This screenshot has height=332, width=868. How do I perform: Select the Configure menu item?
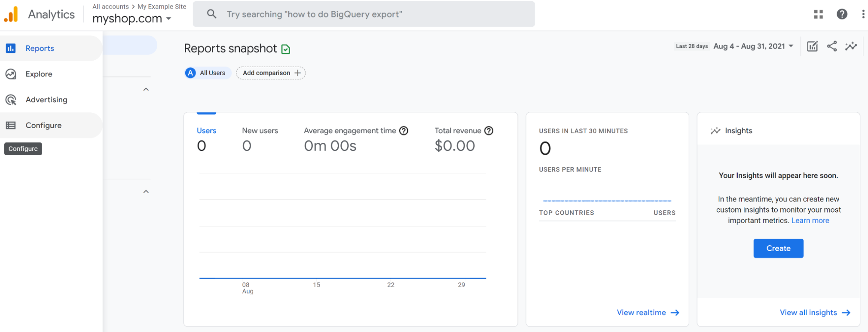point(51,125)
